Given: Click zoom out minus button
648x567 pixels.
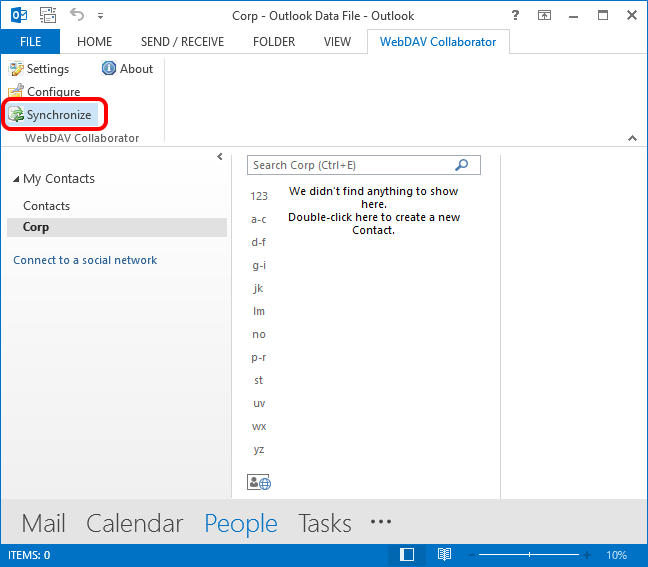Looking at the screenshot, I should pyautogui.click(x=472, y=555).
